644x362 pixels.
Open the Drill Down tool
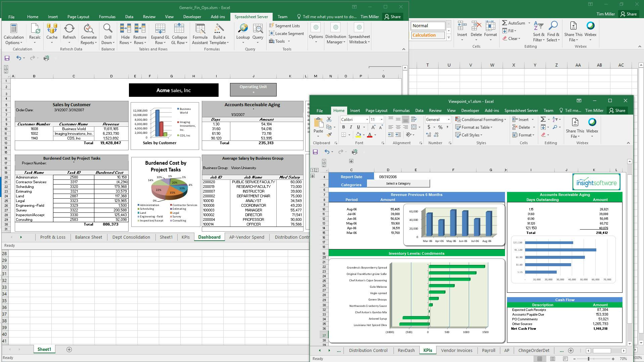point(108,34)
